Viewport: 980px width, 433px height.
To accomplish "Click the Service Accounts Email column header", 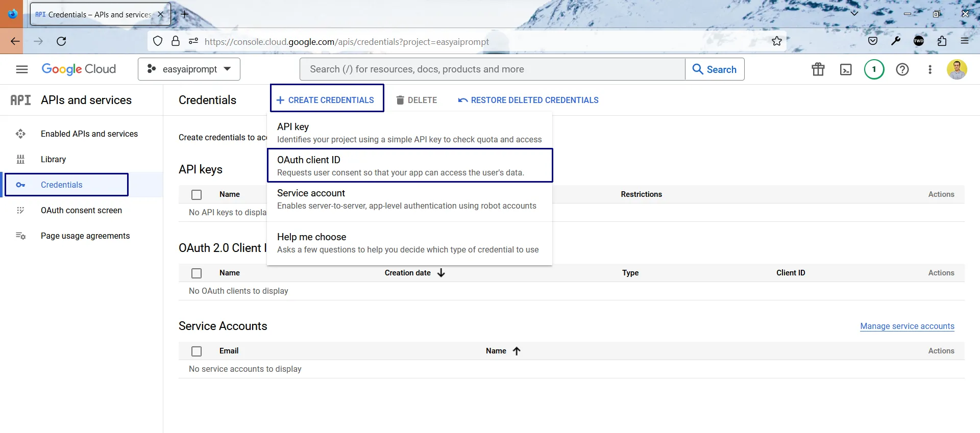I will point(229,351).
